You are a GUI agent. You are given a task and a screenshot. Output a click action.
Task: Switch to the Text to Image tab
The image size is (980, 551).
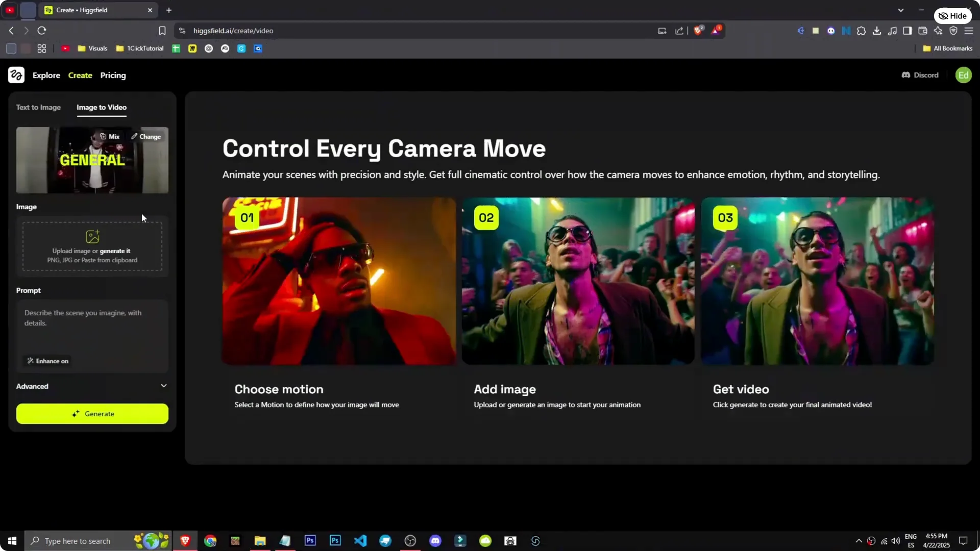[x=38, y=107]
